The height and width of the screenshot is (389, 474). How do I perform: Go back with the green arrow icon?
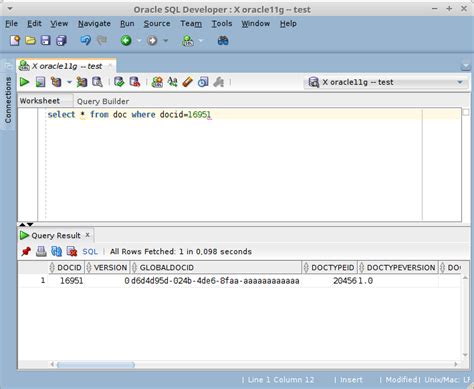coord(126,41)
